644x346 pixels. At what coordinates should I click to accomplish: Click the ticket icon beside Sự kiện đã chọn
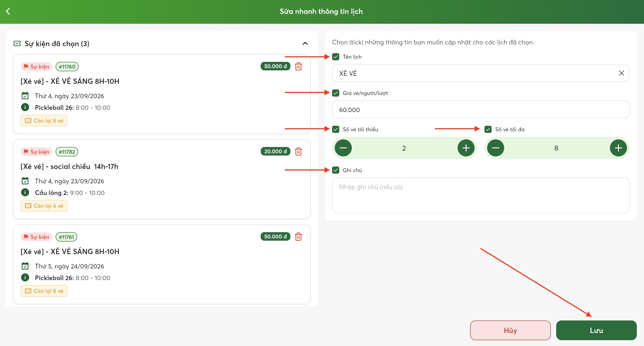click(17, 43)
